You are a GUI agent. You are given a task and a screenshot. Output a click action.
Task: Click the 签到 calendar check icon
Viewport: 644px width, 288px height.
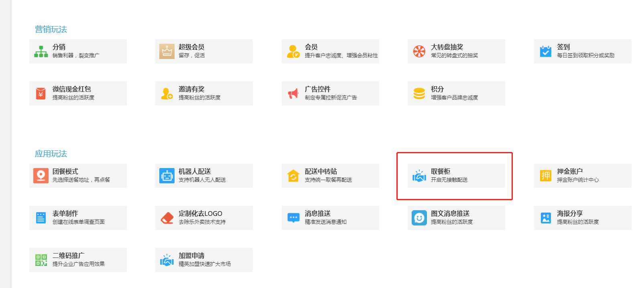(545, 51)
